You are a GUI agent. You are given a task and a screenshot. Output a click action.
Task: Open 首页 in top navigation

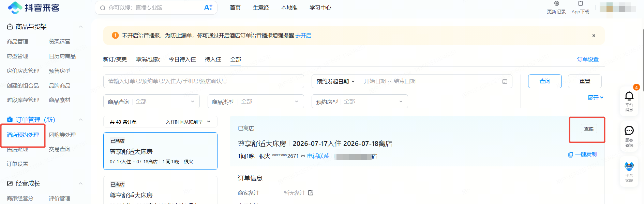point(235,8)
